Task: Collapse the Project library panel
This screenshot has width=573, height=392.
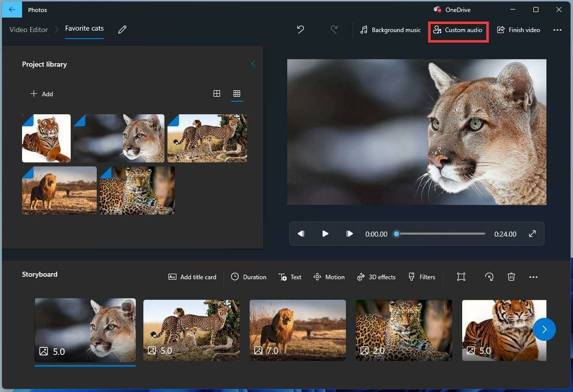Action: (253, 64)
